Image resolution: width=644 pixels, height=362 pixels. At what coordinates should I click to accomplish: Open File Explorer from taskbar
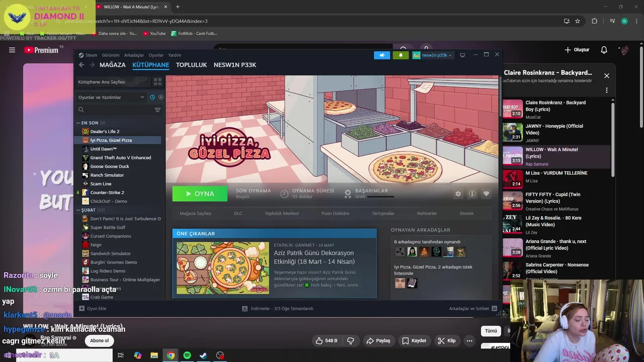click(x=154, y=355)
